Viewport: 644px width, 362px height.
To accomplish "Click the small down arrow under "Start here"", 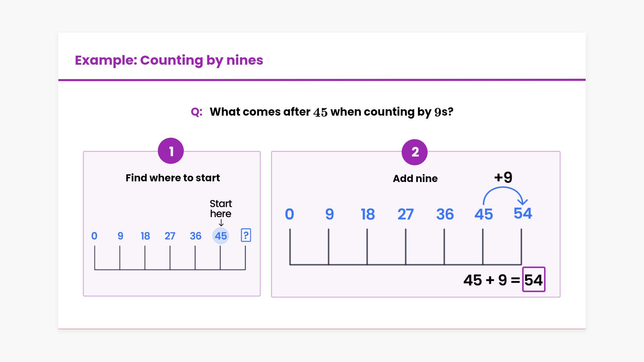I will (221, 223).
